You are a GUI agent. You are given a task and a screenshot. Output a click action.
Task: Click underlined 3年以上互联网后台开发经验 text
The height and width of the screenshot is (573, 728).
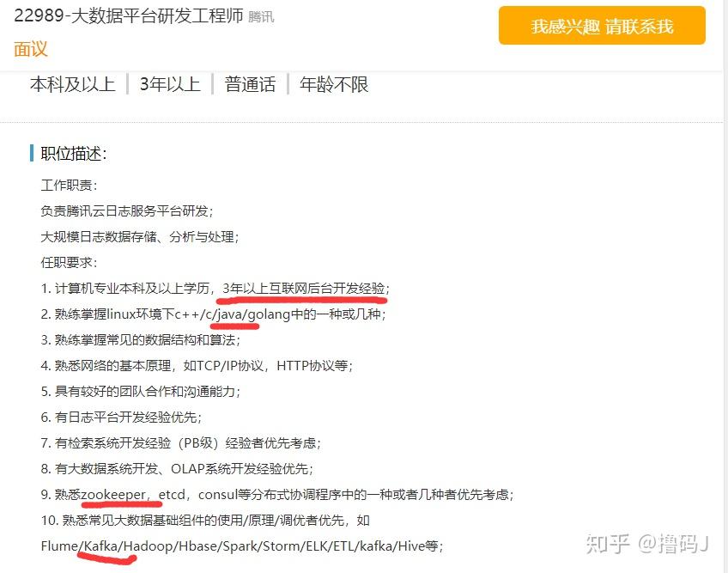pos(304,289)
